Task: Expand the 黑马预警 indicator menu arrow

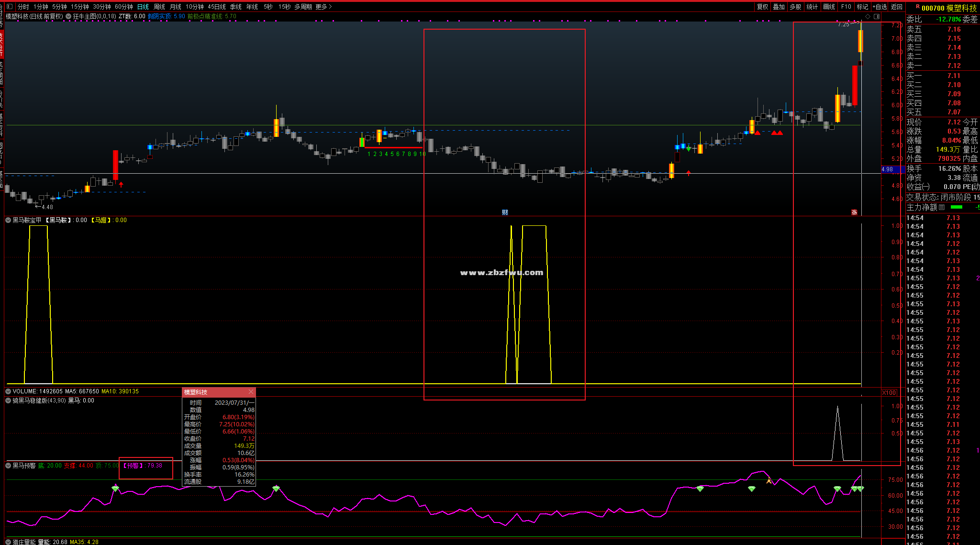Action: click(8, 466)
